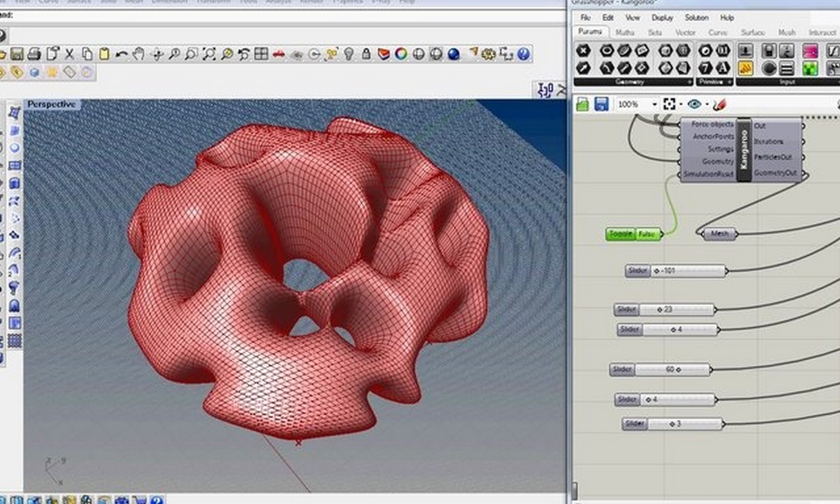Switch to the Mesh tab in Grasshopper's ribbon
840x504 pixels.
click(787, 32)
